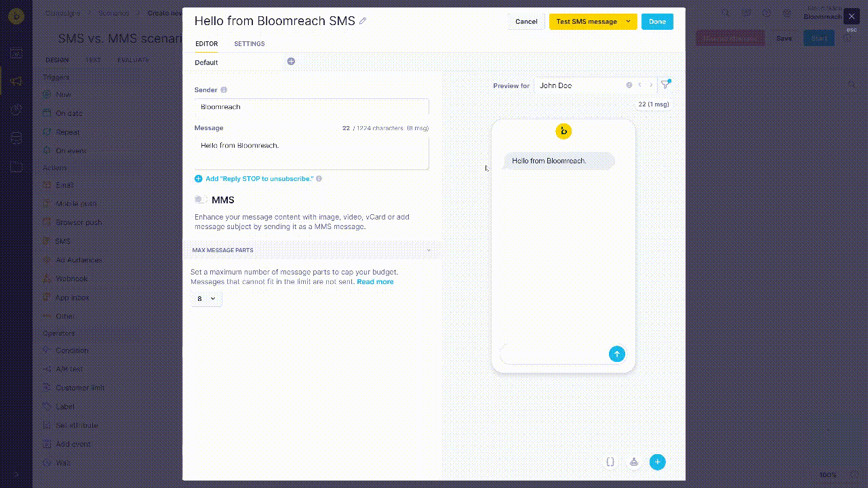Open customer filter funnel icon

point(666,85)
